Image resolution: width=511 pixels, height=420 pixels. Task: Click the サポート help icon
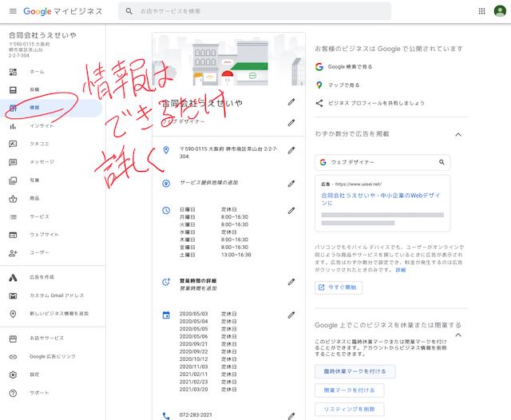point(13,394)
